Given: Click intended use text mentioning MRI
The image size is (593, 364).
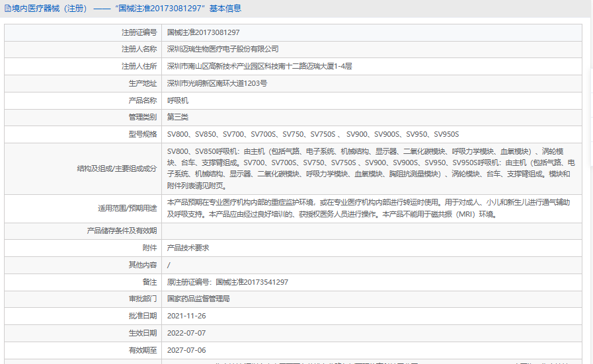Looking at the screenshot, I should point(369,208).
